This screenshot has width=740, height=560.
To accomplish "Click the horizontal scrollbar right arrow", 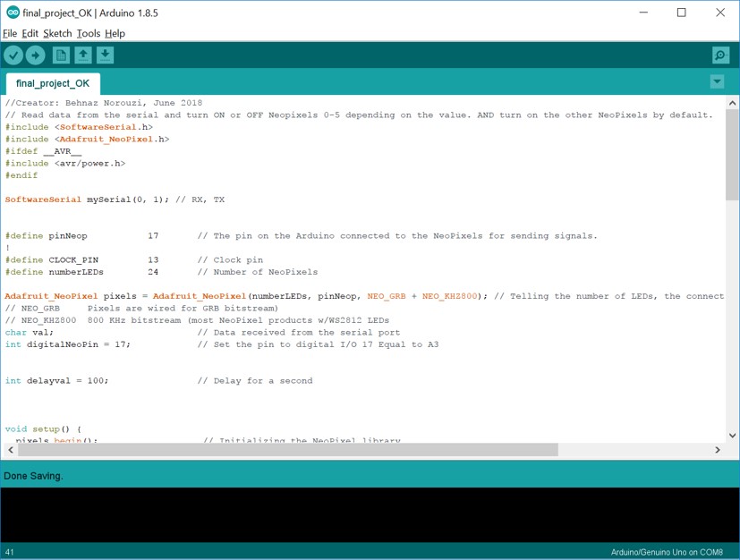I will tap(718, 450).
